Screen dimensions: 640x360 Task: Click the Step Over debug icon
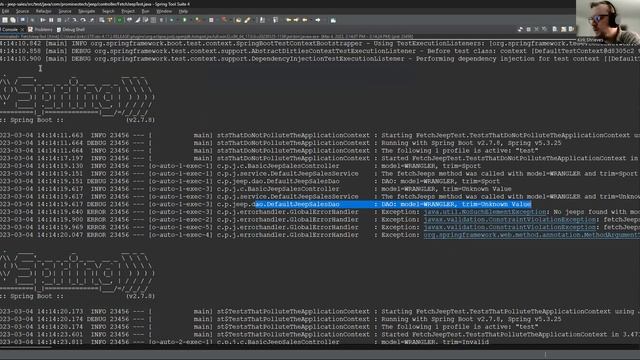click(x=83, y=20)
